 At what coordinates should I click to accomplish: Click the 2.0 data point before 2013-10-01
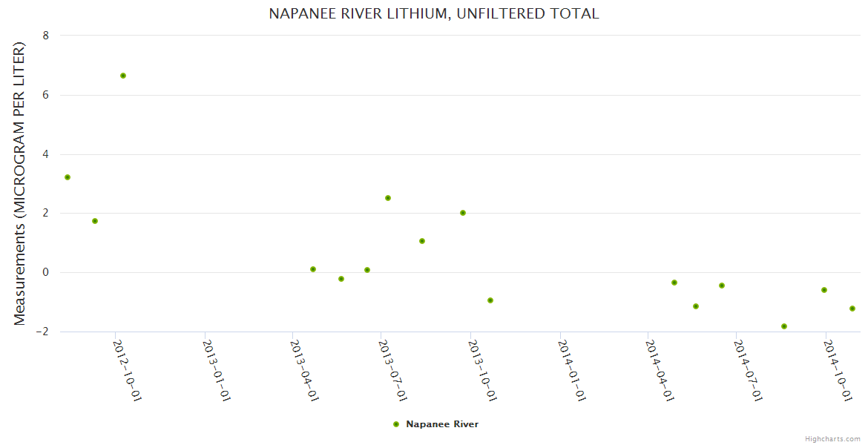click(x=463, y=213)
